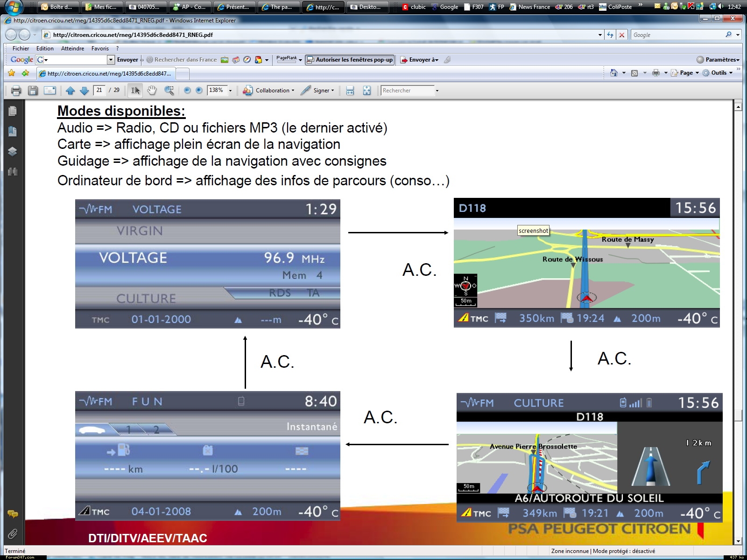This screenshot has width=747, height=560.
Task: Zoom in with the plus button
Action: click(x=199, y=91)
